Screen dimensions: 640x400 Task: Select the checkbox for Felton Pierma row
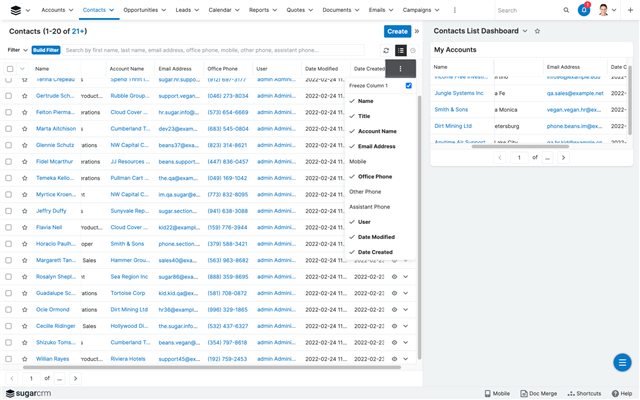point(10,112)
